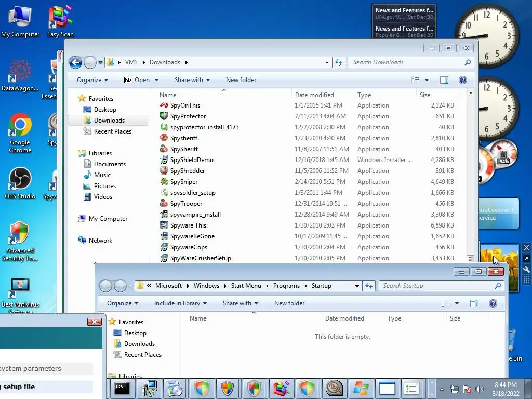
Task: Click the Programs breadcrumb in the Startup window
Action: tap(286, 286)
